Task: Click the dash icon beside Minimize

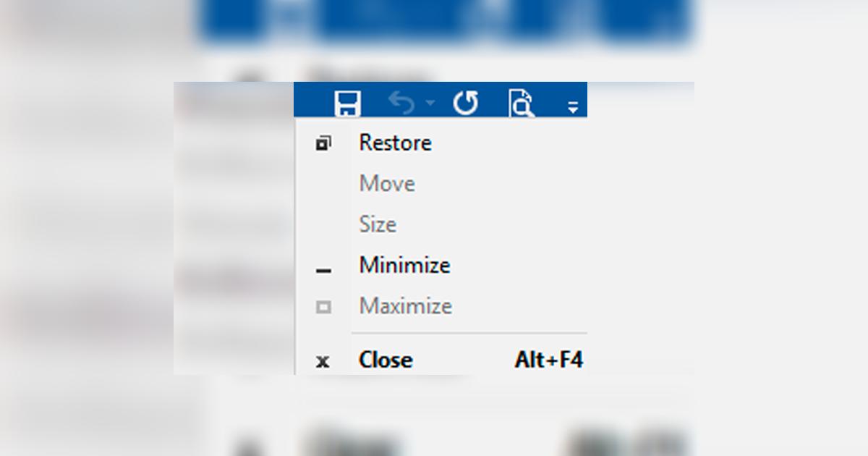Action: 323,271
